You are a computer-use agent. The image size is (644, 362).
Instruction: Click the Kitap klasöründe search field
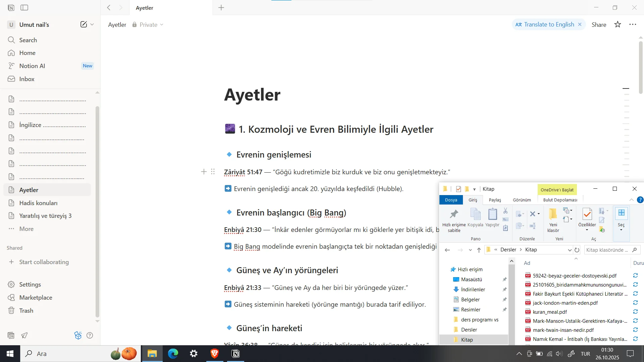pyautogui.click(x=607, y=250)
